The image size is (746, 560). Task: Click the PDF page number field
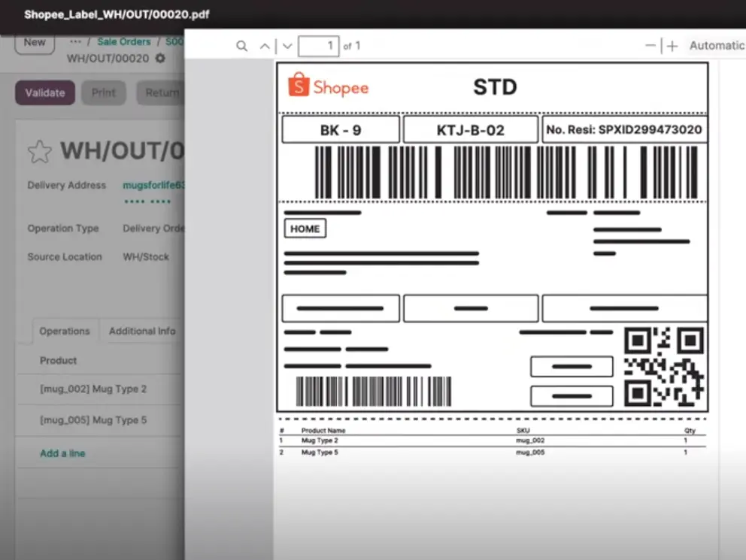coord(318,46)
